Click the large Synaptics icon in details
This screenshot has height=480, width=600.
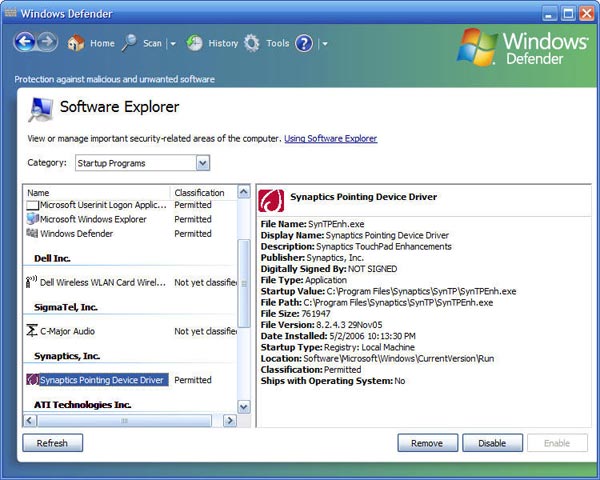tap(271, 201)
